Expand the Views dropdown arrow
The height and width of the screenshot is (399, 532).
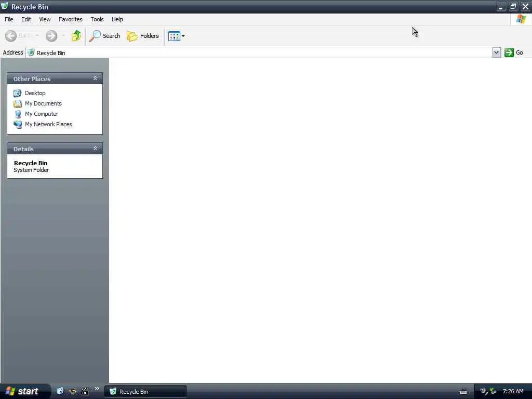click(183, 36)
